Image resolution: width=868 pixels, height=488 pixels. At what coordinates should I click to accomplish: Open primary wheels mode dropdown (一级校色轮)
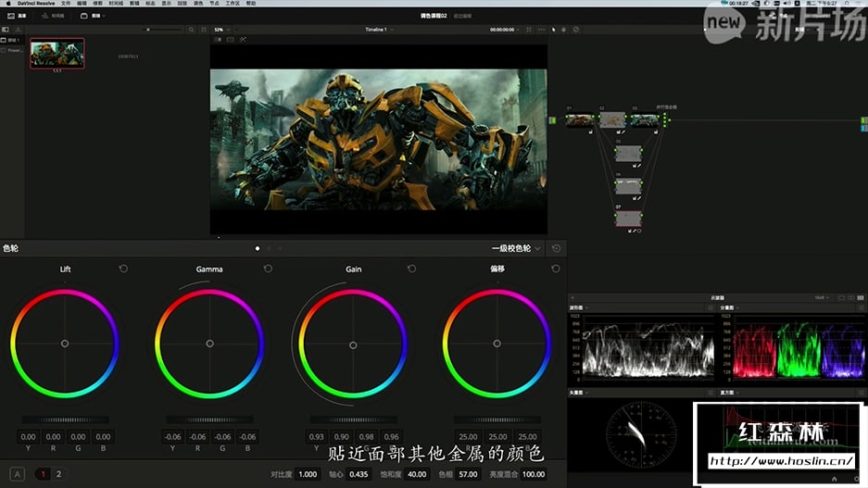515,248
